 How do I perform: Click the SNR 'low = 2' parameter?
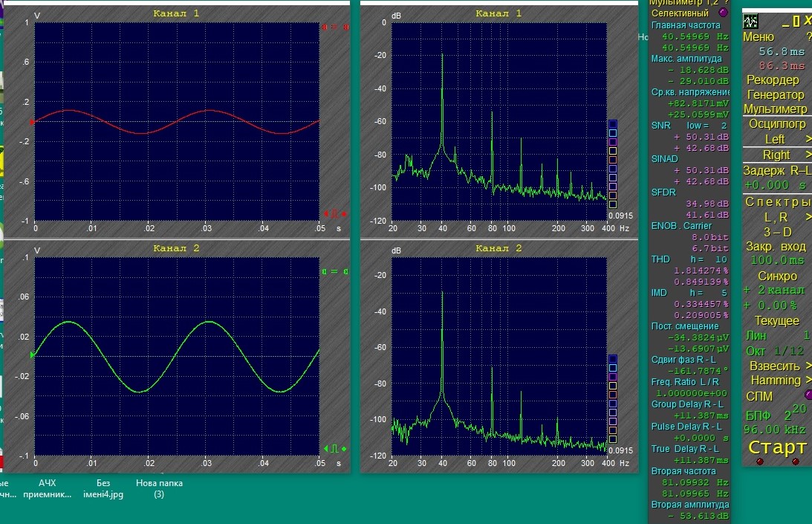click(707, 126)
